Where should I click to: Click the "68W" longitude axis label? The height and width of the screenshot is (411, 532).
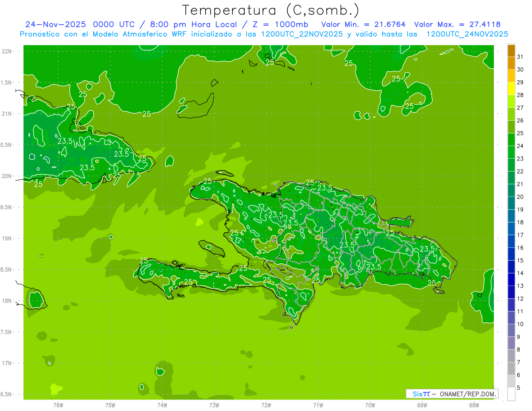pos(474,405)
